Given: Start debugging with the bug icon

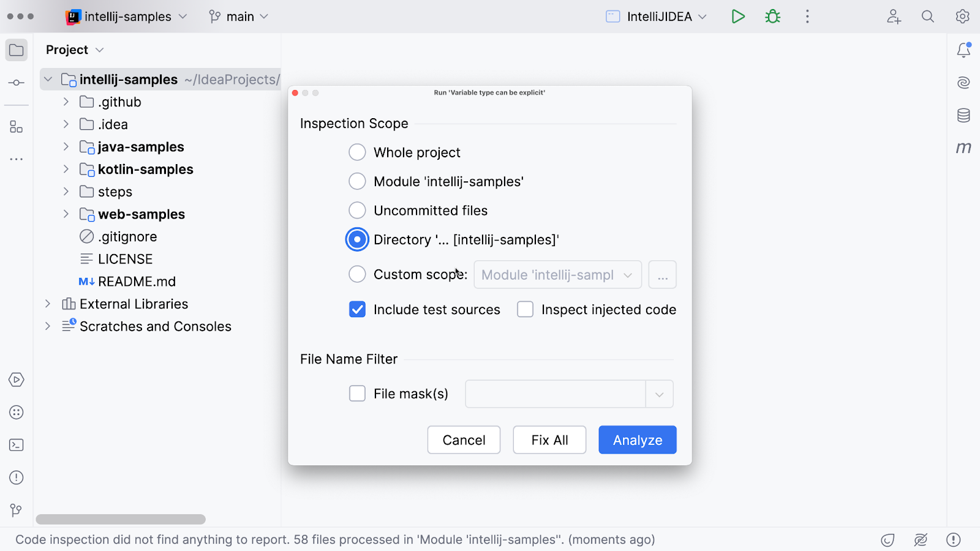Looking at the screenshot, I should (773, 17).
